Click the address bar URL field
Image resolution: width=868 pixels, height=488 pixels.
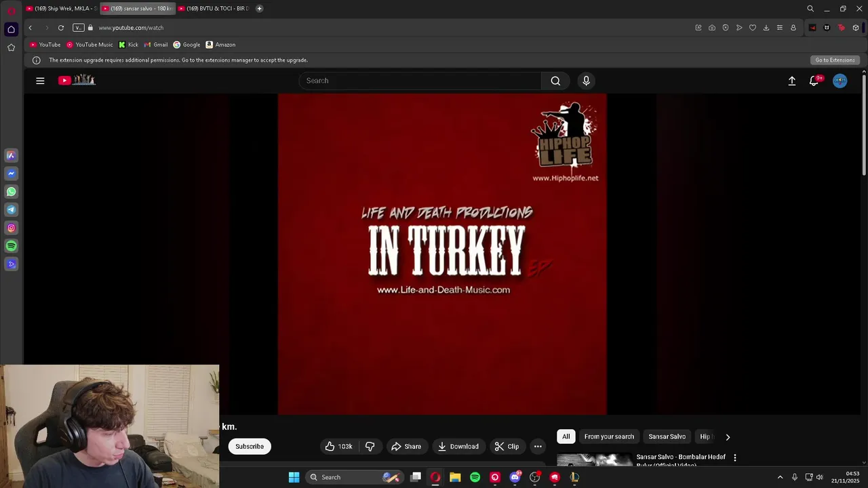(x=393, y=28)
